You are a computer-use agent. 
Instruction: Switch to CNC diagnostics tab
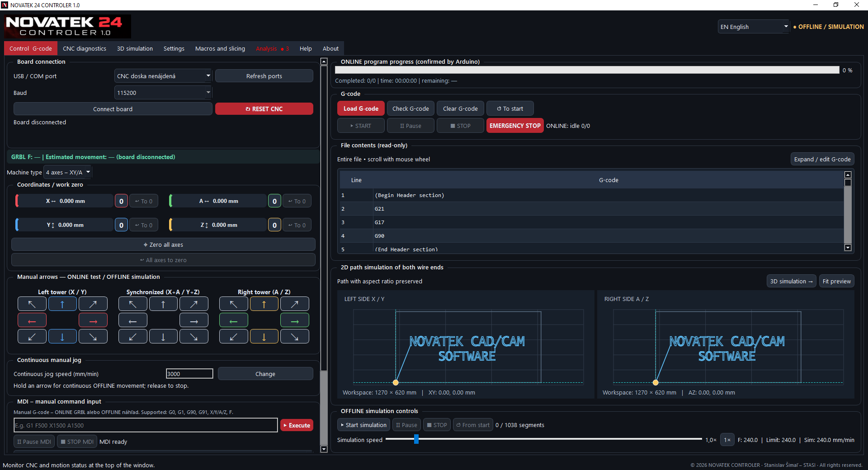coord(85,48)
